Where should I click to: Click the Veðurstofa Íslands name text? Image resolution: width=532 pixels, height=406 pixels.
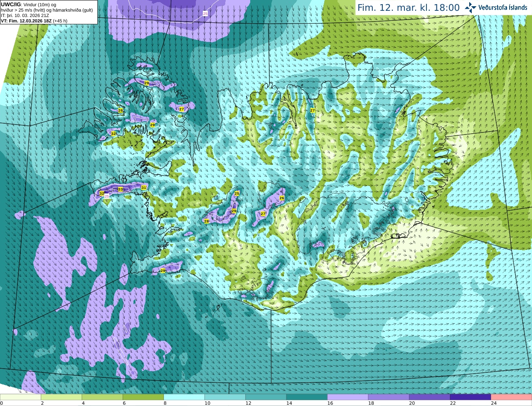coord(503,7)
